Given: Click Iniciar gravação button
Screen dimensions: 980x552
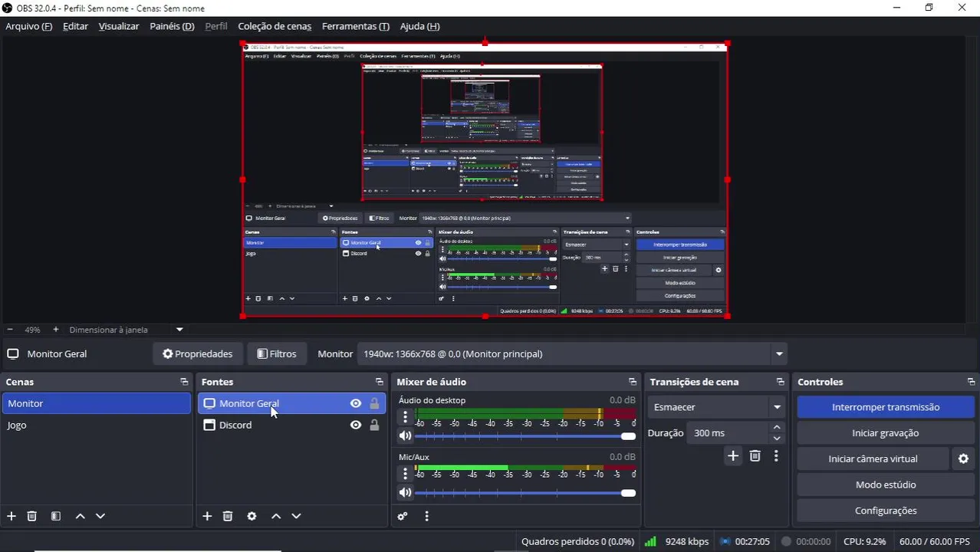Looking at the screenshot, I should (886, 433).
